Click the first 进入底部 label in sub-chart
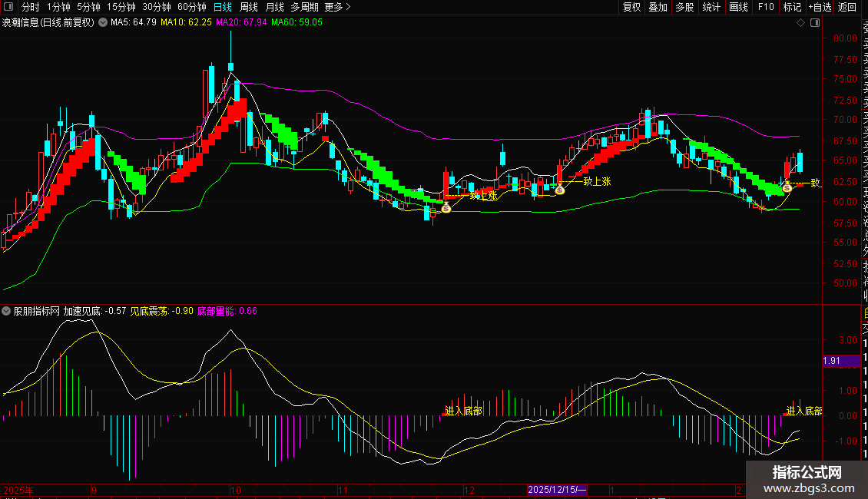 point(463,411)
